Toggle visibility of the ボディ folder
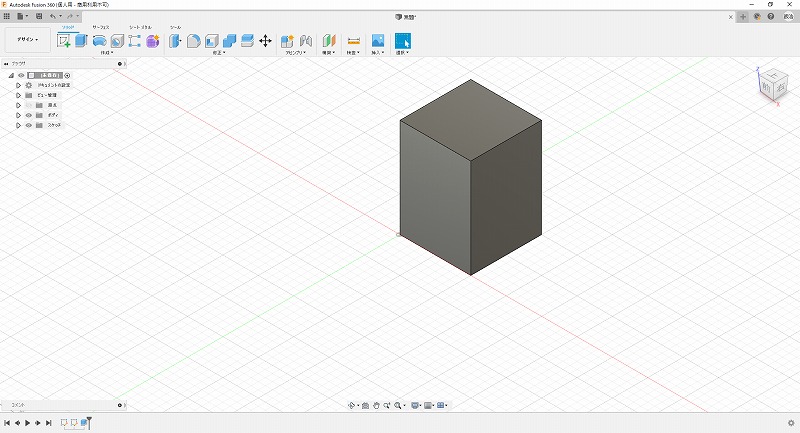 pos(28,115)
